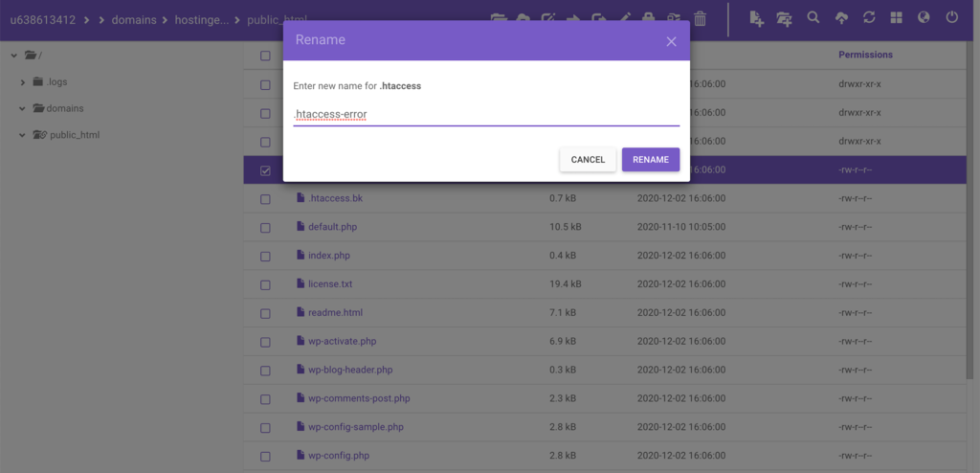Open the domains breadcrumb
Image resolution: width=980 pixels, height=473 pixels.
coord(134,20)
